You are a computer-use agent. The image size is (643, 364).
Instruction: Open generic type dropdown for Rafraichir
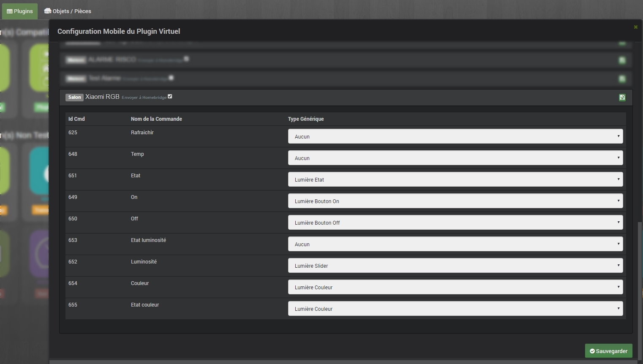(x=455, y=136)
